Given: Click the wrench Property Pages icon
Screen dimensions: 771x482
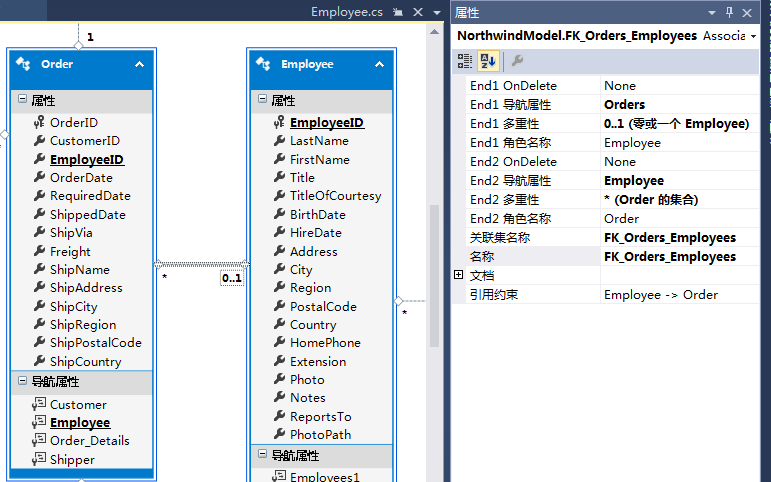Looking at the screenshot, I should coord(517,61).
